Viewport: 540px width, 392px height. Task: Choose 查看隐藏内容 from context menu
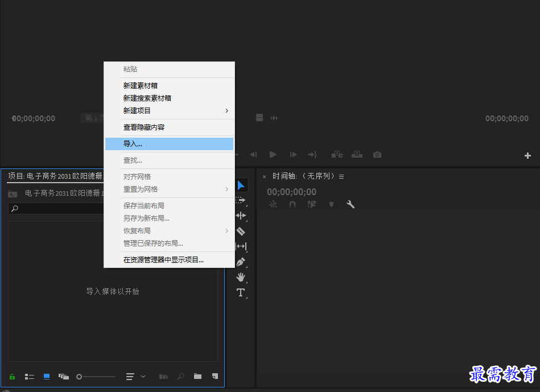click(169, 127)
